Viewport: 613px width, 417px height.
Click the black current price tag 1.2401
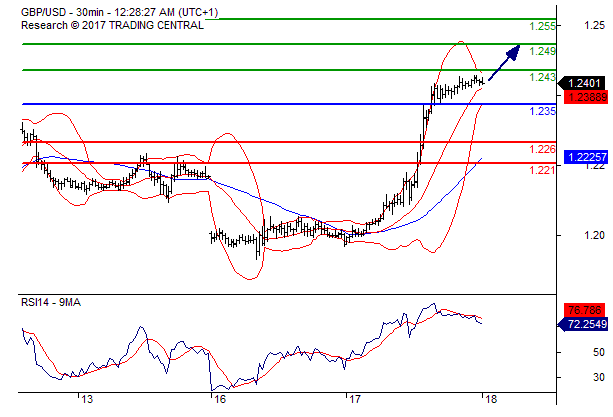582,83
